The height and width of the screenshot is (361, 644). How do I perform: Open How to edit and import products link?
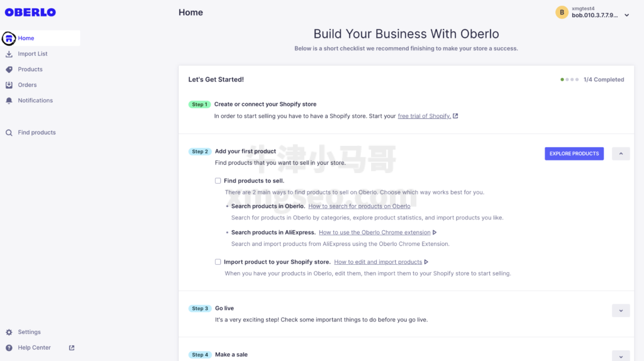pyautogui.click(x=378, y=262)
